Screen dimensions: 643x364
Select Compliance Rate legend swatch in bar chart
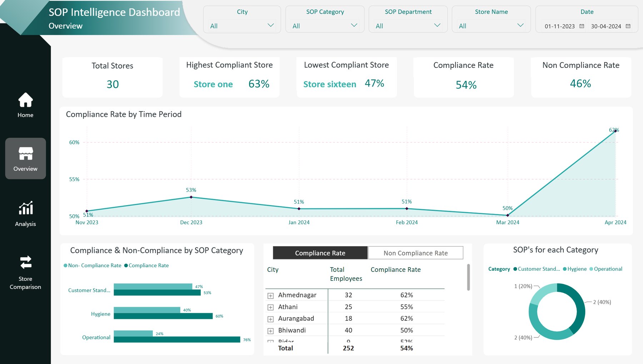coord(126,265)
